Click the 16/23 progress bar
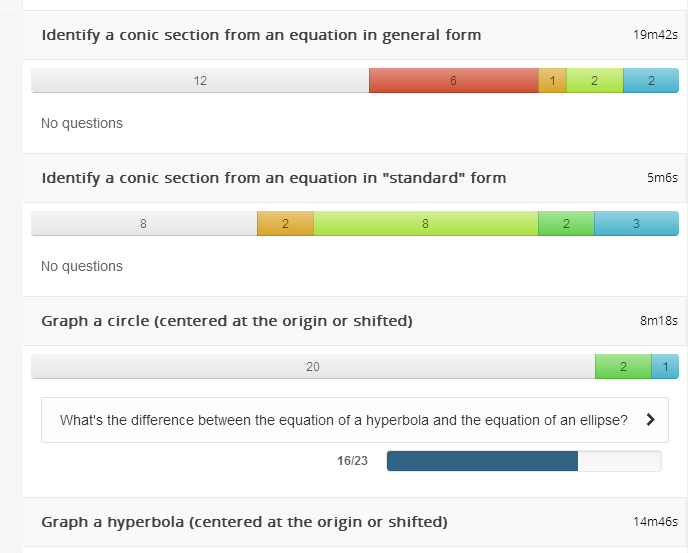The image size is (688, 553). (x=523, y=461)
